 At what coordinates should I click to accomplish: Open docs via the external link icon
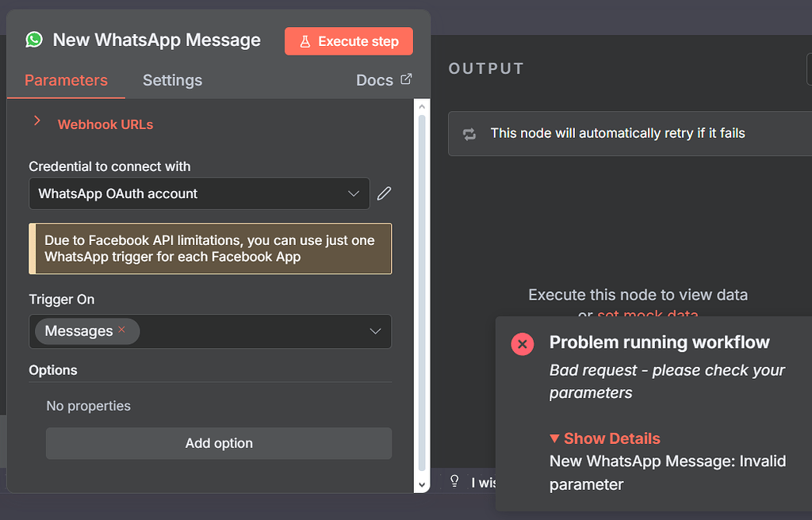405,79
